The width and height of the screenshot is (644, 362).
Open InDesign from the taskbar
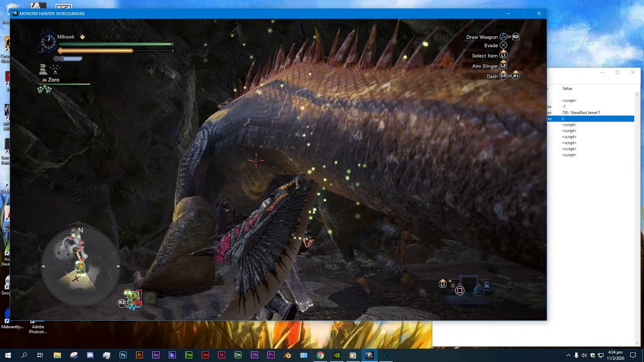(221, 355)
